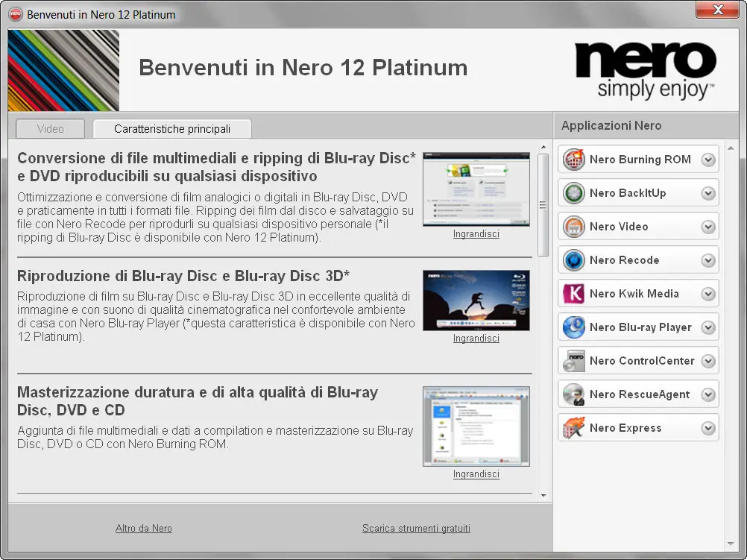Expand the Nero Express dropdown arrow

(x=708, y=429)
